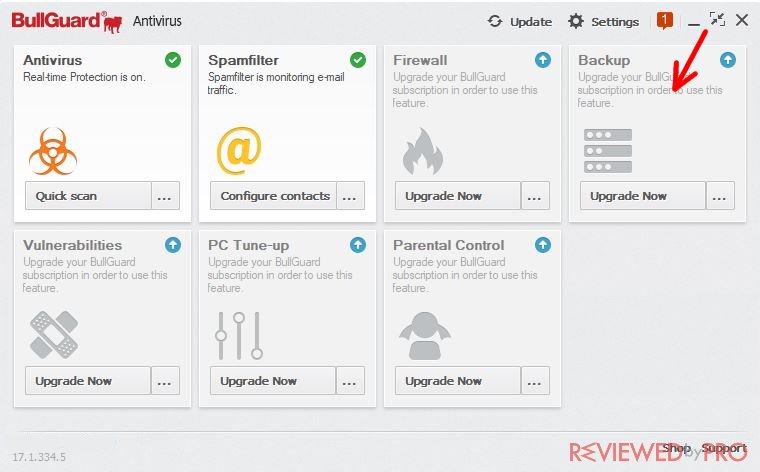Open PC Tune-up more options (...) menu

(350, 381)
